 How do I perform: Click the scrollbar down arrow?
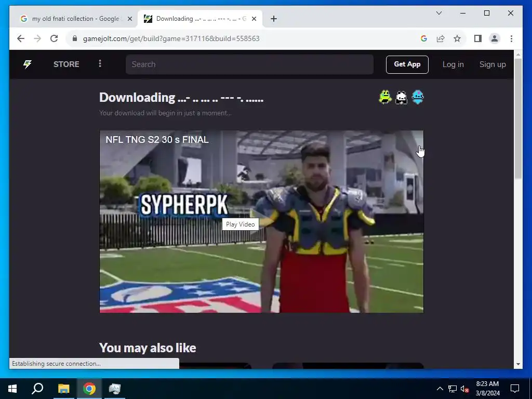pos(518,364)
